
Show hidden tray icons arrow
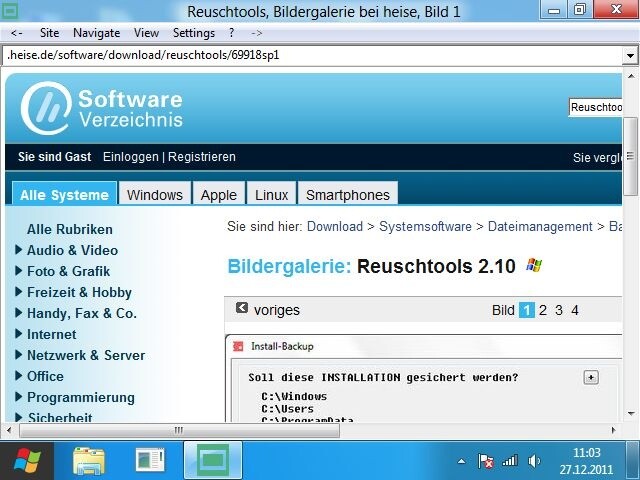tap(462, 462)
